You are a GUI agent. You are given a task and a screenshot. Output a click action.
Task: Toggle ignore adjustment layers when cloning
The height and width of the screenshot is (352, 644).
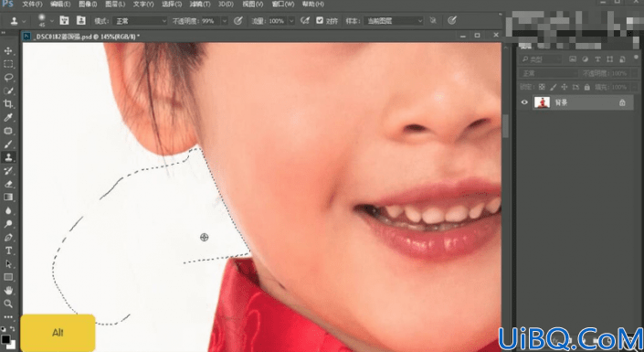[433, 20]
